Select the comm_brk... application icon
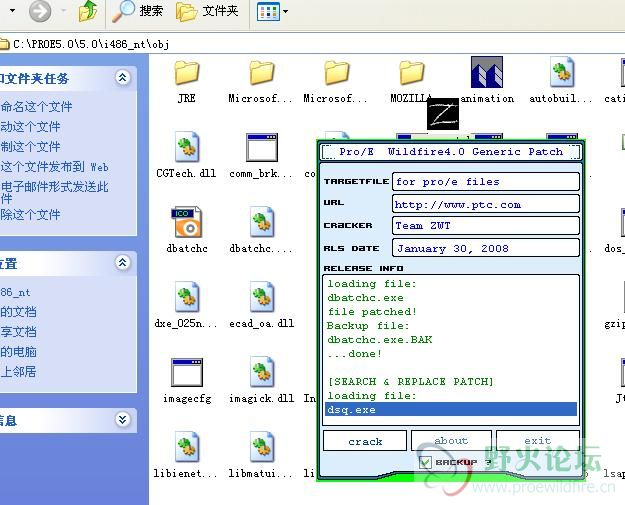This screenshot has width=625, height=505. pyautogui.click(x=261, y=147)
